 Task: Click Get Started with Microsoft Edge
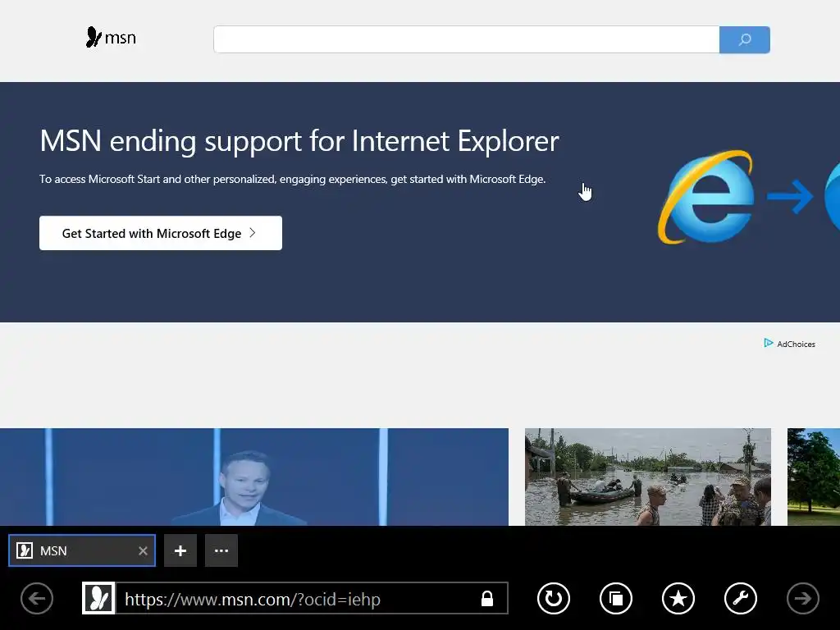coord(161,233)
